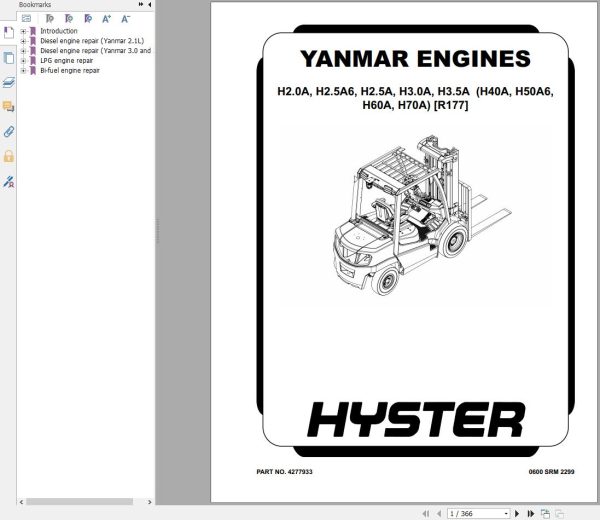The image size is (600, 520).
Task: Click the YANMAR ENGINES title text
Action: tap(415, 59)
